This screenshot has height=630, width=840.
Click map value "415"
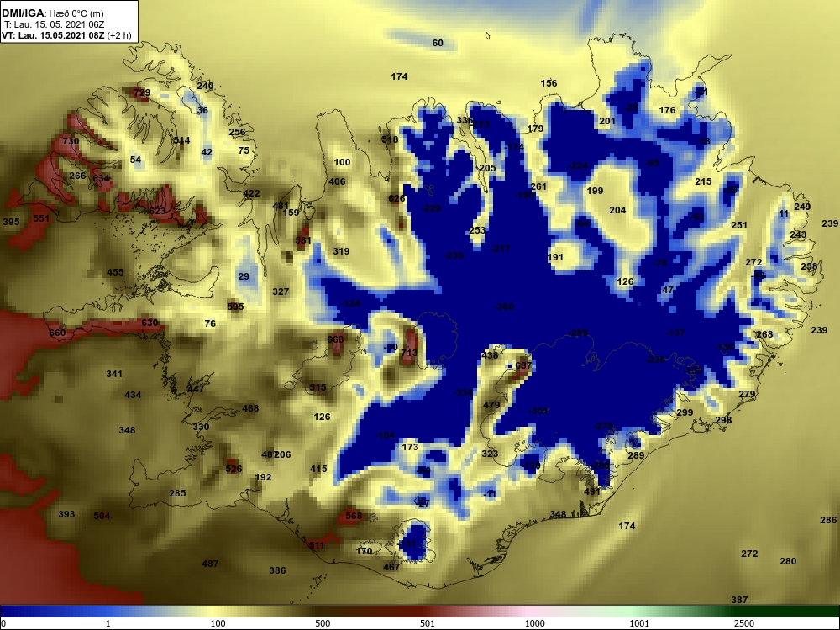click(318, 469)
